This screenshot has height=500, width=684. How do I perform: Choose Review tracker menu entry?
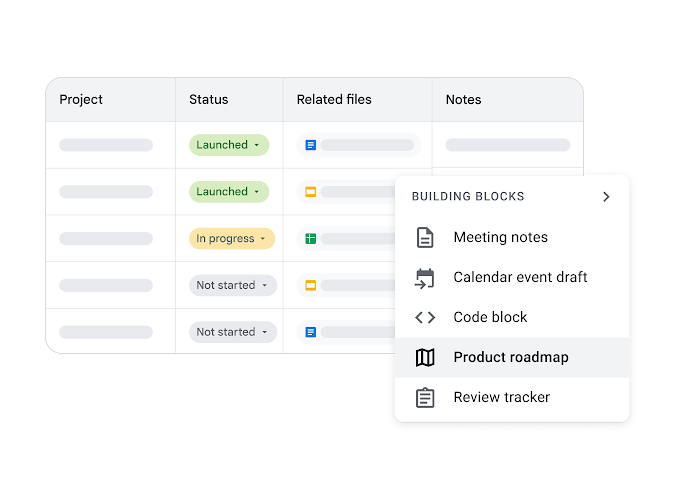(502, 398)
